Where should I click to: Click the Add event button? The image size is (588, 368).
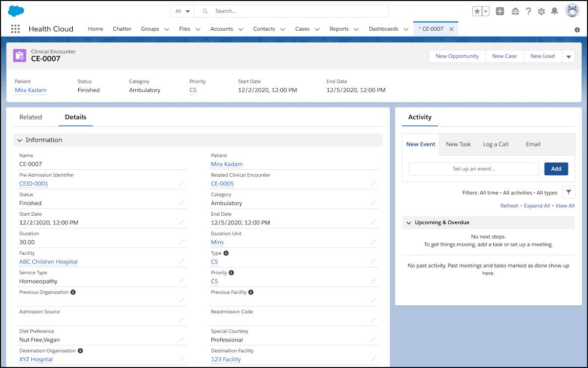point(556,169)
